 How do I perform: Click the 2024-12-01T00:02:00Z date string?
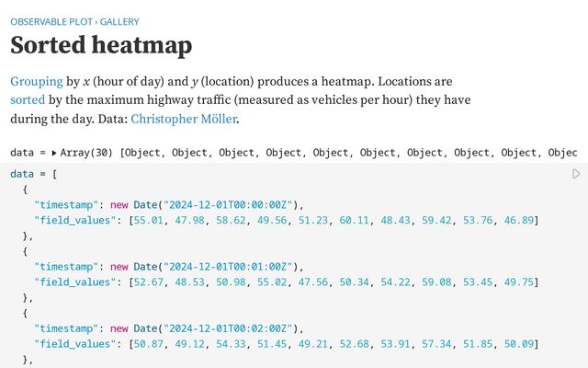tap(230, 328)
